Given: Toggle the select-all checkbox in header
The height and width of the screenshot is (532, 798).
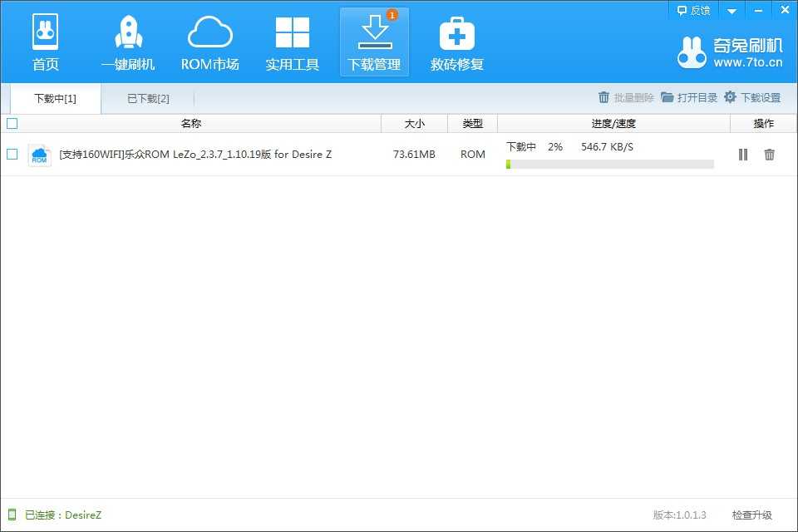Looking at the screenshot, I should tap(12, 123).
